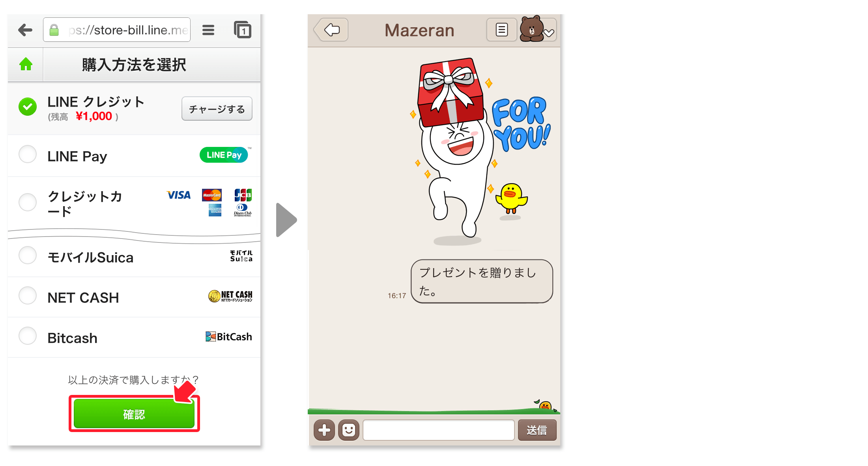Click the 購入方法を選択 header title
868x466 pixels.
pos(134,65)
